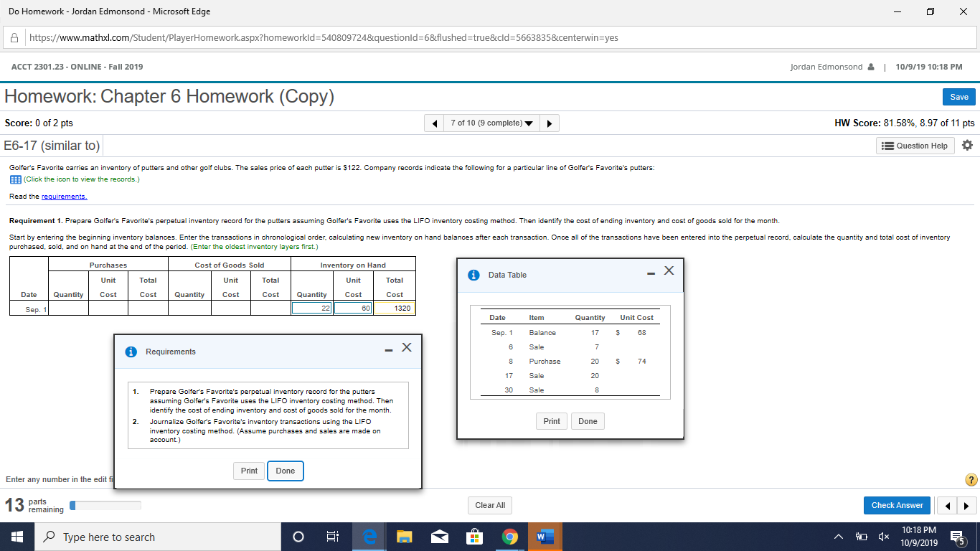
Task: Open Microsoft Word from the taskbar
Action: [545, 536]
